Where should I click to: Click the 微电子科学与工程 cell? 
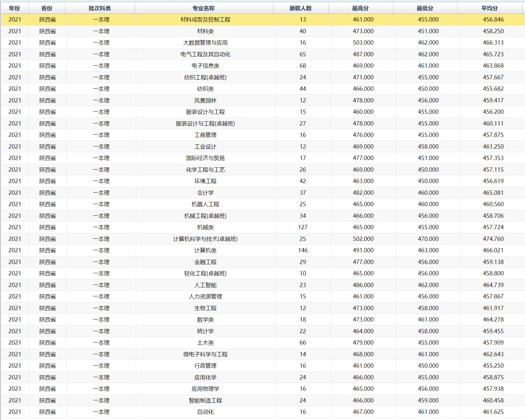pos(205,354)
